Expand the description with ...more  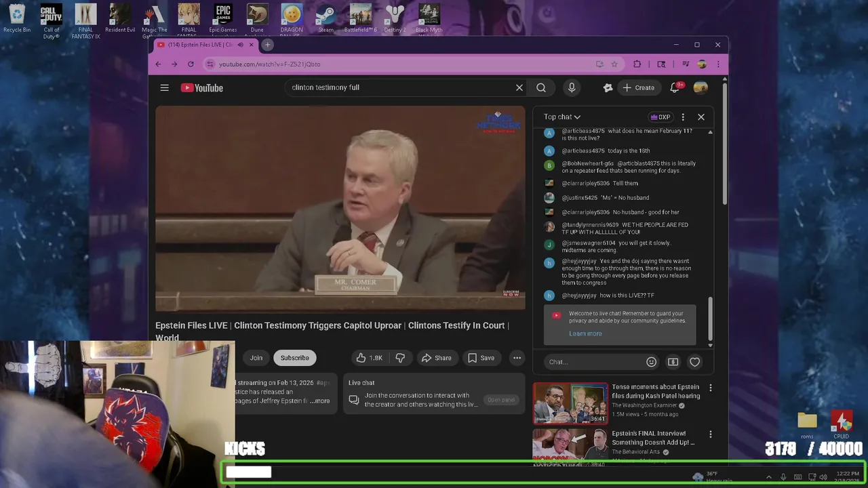pyautogui.click(x=319, y=401)
